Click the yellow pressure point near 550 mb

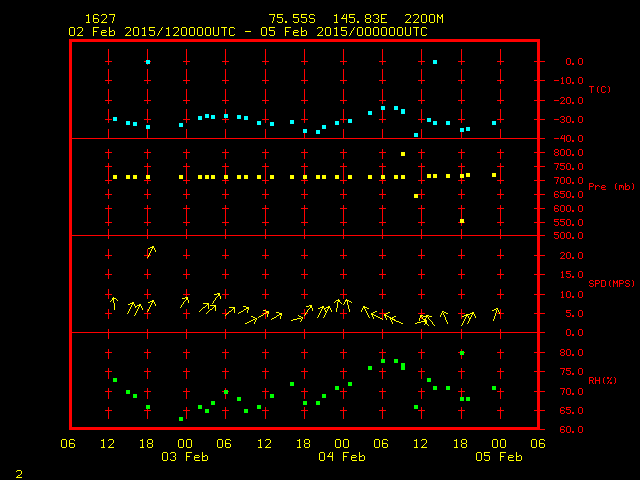tap(462, 221)
